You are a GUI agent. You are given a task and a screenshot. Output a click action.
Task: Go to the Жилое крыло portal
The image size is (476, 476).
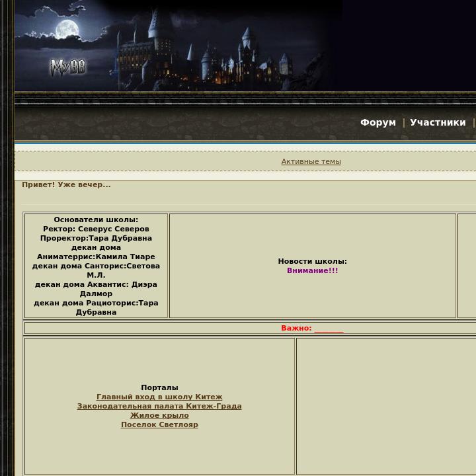coord(159,415)
